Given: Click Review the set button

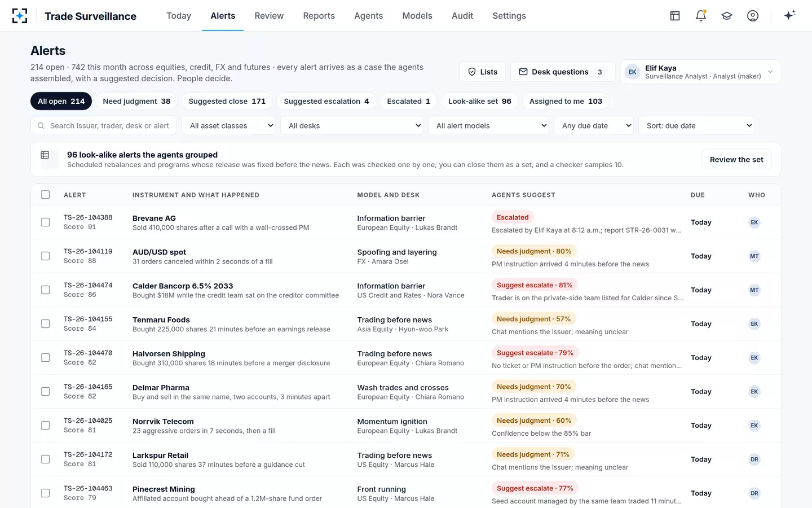Looking at the screenshot, I should pos(736,160).
